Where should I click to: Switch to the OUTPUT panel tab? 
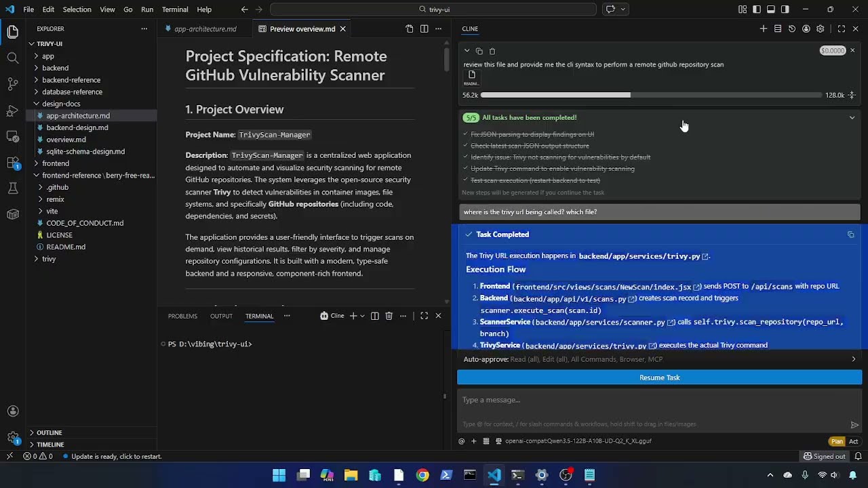pyautogui.click(x=221, y=316)
